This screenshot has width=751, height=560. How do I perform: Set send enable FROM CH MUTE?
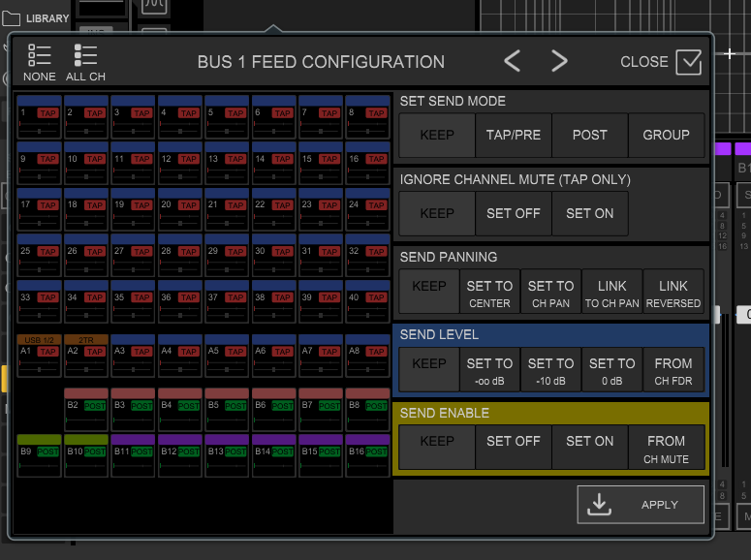[667, 447]
